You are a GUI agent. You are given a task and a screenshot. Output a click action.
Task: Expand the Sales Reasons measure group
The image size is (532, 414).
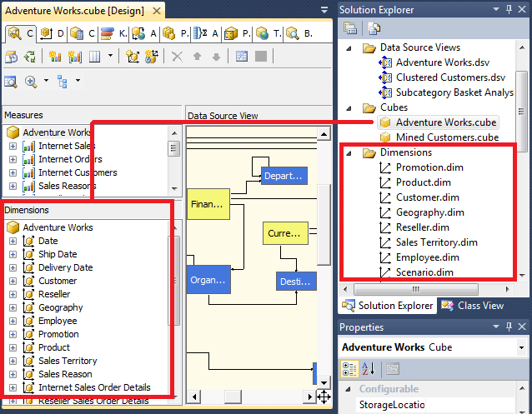point(13,186)
